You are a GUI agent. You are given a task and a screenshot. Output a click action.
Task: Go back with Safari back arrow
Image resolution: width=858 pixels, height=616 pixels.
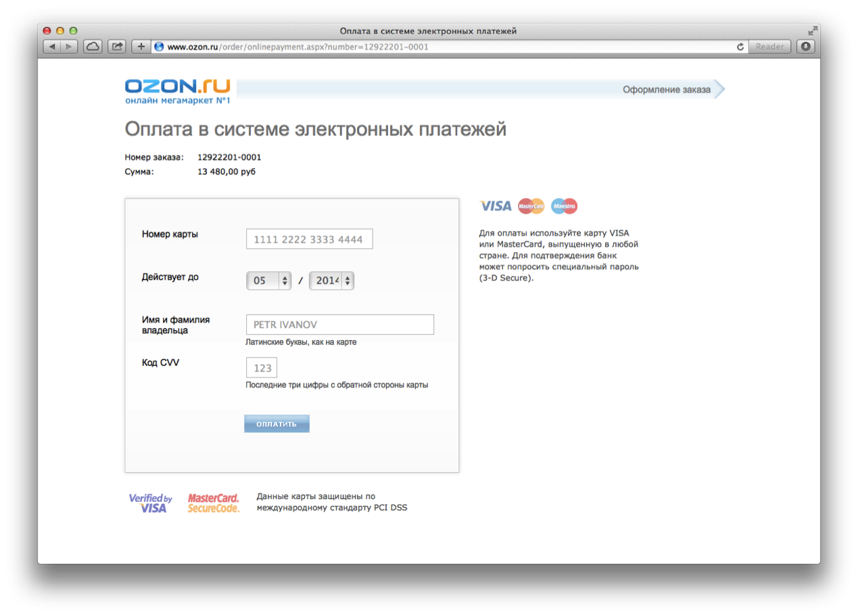(52, 47)
